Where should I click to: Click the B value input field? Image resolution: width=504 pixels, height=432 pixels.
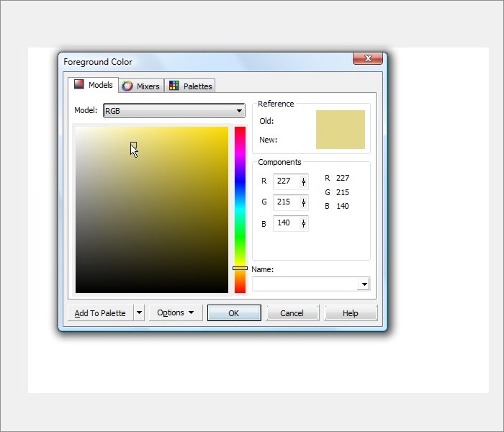click(x=285, y=223)
